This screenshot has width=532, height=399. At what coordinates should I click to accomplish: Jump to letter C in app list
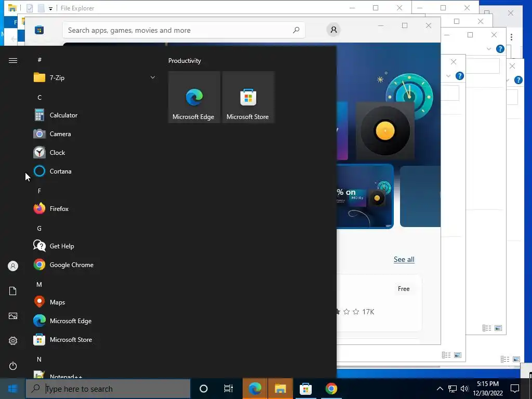(39, 98)
